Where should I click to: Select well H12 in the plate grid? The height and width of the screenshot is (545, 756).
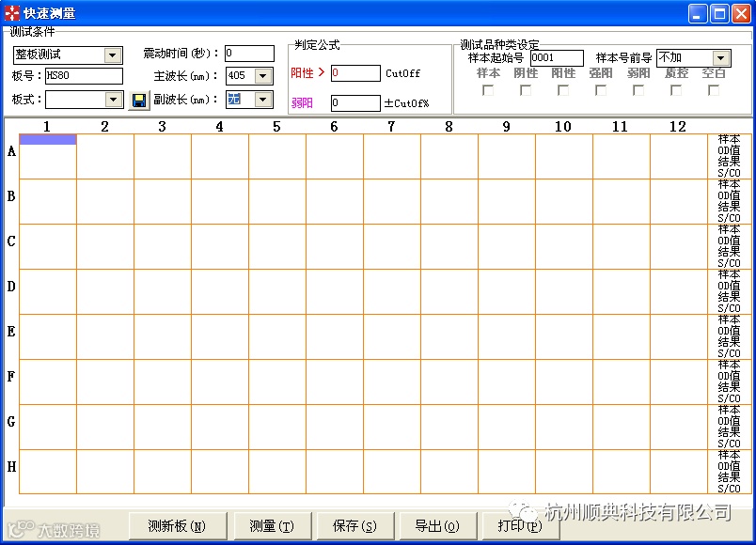click(679, 472)
